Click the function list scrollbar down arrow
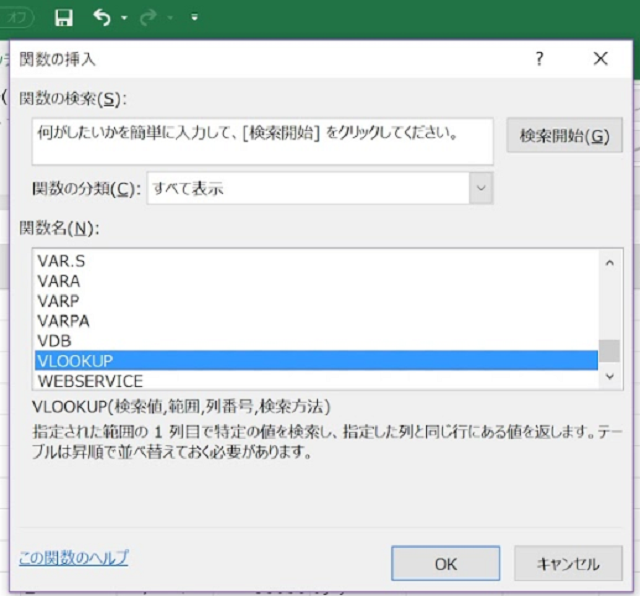This screenshot has height=596, width=640. 609,377
